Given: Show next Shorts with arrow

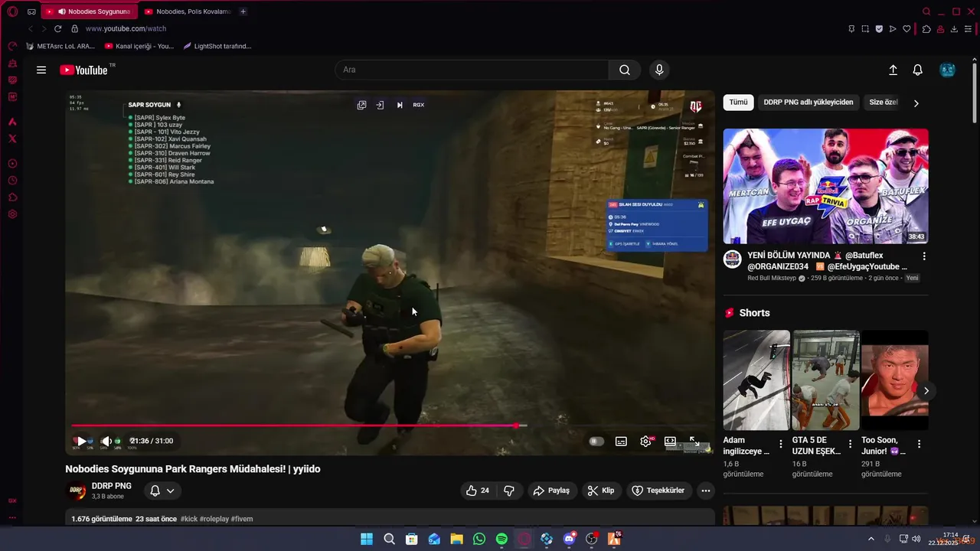Looking at the screenshot, I should 926,391.
